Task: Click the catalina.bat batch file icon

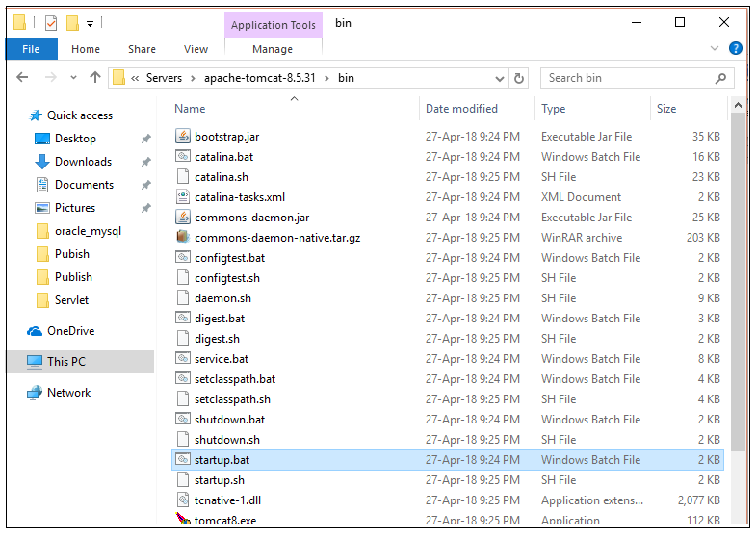Action: pyautogui.click(x=182, y=157)
